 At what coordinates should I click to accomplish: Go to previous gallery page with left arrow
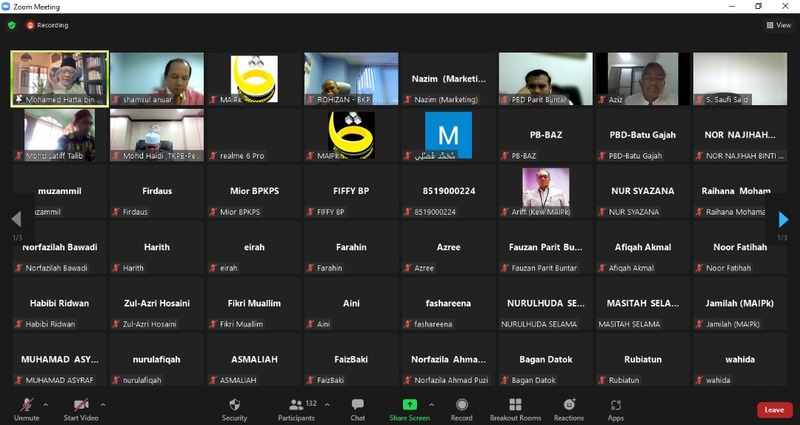tap(16, 219)
